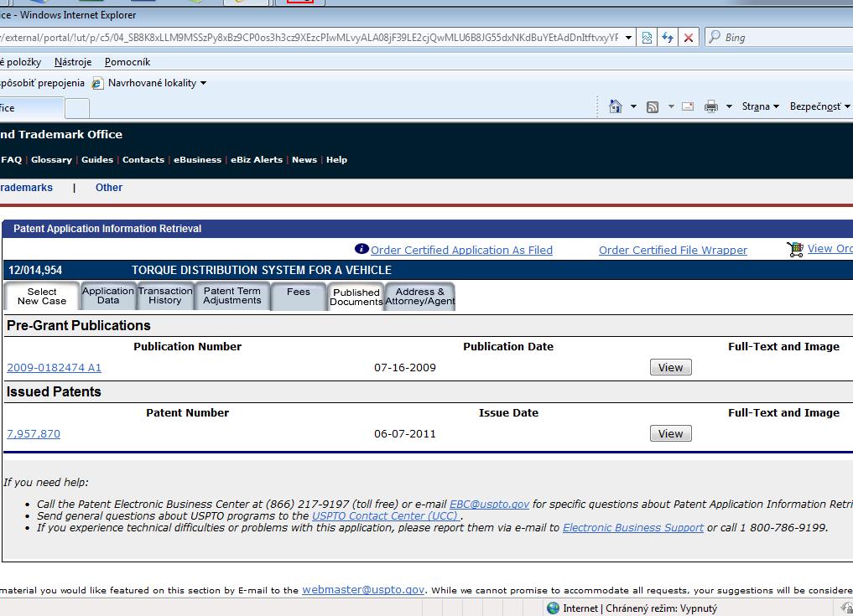
Task: Click the RSS feeds icon
Action: pos(653,106)
